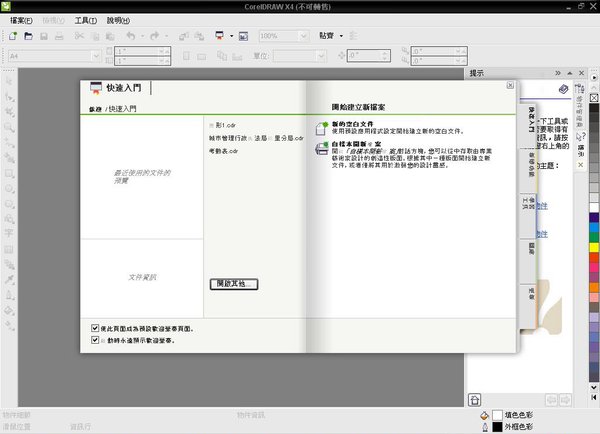Pick the green swatch in color palette
Screen dimensions: 600x434
pyautogui.click(x=594, y=237)
